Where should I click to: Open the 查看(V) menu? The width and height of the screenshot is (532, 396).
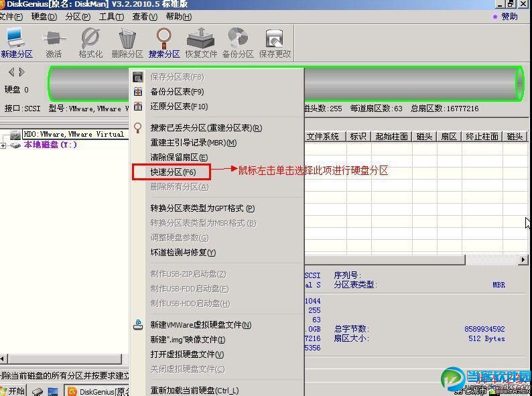pos(145,16)
